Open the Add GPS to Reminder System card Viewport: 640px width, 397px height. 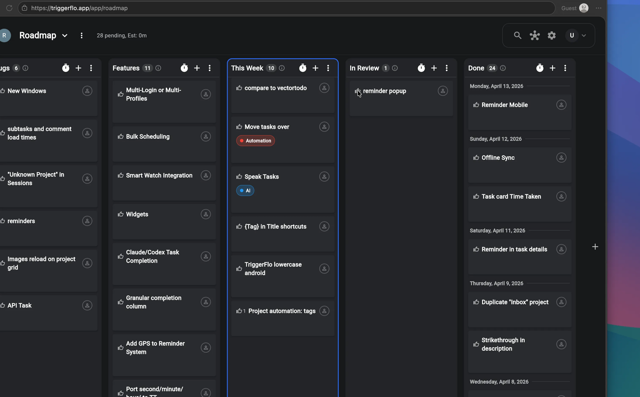pyautogui.click(x=164, y=355)
